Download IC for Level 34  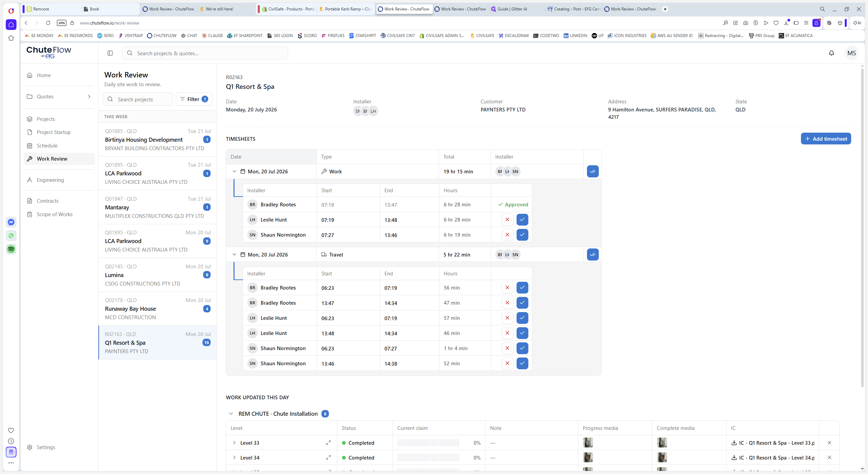pyautogui.click(x=773, y=458)
